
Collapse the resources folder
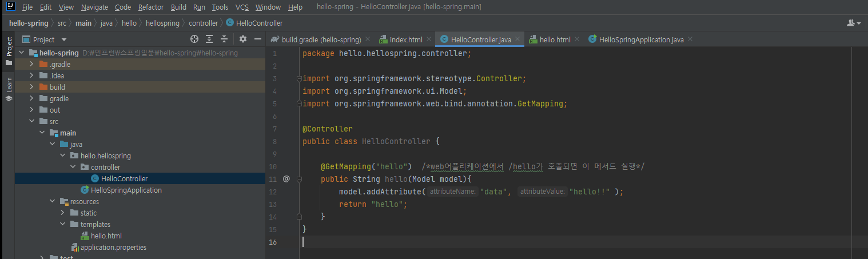click(53, 201)
